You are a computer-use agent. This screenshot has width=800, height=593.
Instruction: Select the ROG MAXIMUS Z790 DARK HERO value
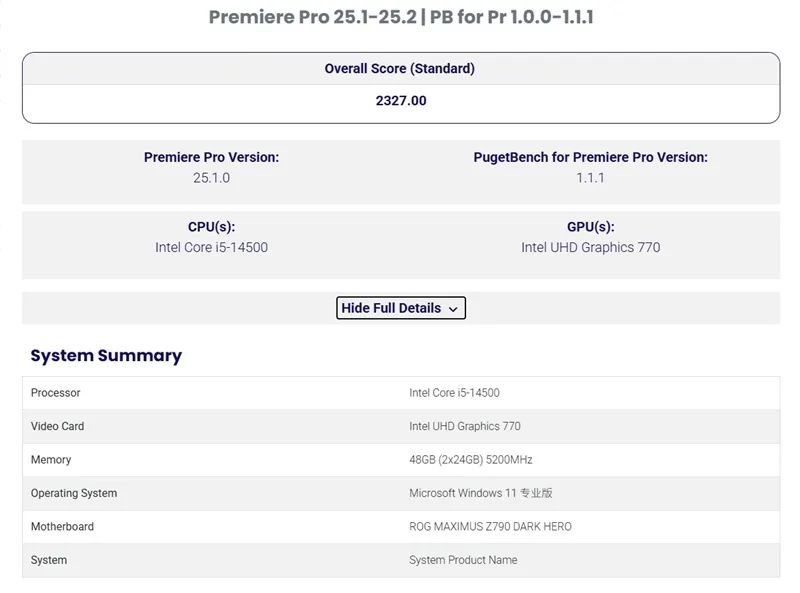(x=490, y=526)
